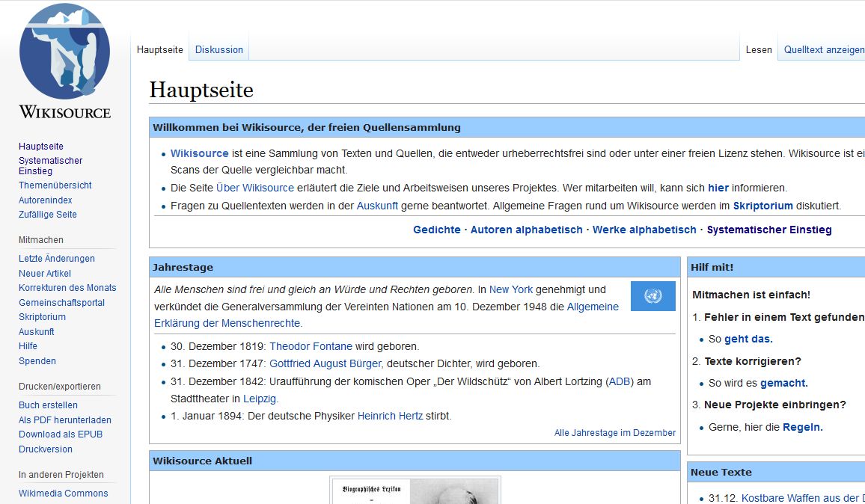Follow the New York link
Image resolution: width=865 pixels, height=504 pixels.
click(x=511, y=289)
